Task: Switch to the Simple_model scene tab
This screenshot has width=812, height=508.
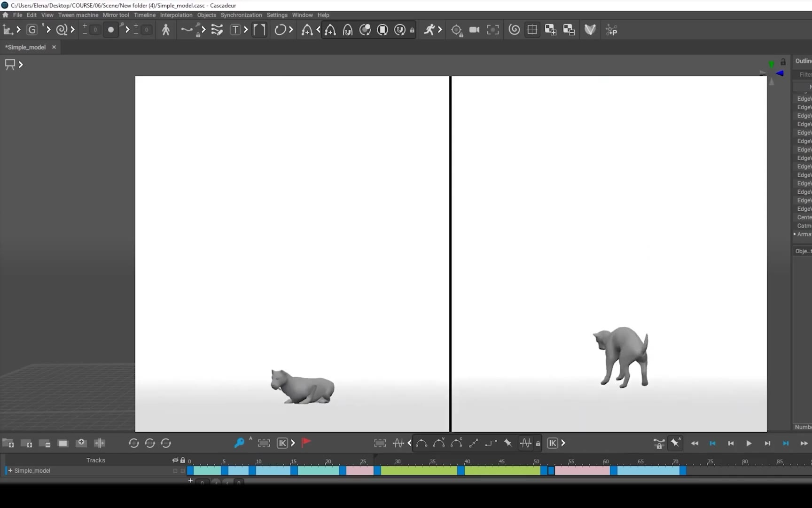Action: [x=26, y=47]
